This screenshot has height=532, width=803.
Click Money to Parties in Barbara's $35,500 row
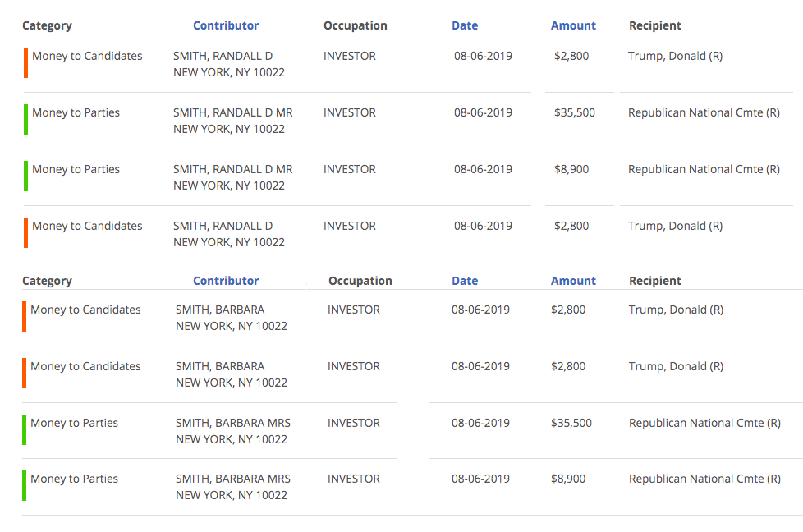[x=75, y=423]
